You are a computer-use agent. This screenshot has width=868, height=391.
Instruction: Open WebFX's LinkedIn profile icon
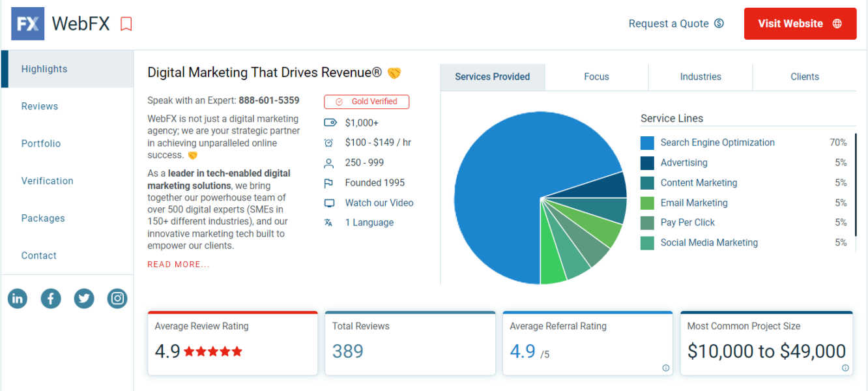pos(18,298)
